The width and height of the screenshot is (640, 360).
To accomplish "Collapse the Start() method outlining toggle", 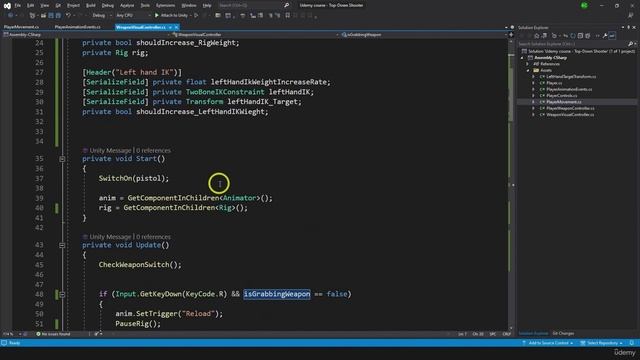I will [x=62, y=159].
